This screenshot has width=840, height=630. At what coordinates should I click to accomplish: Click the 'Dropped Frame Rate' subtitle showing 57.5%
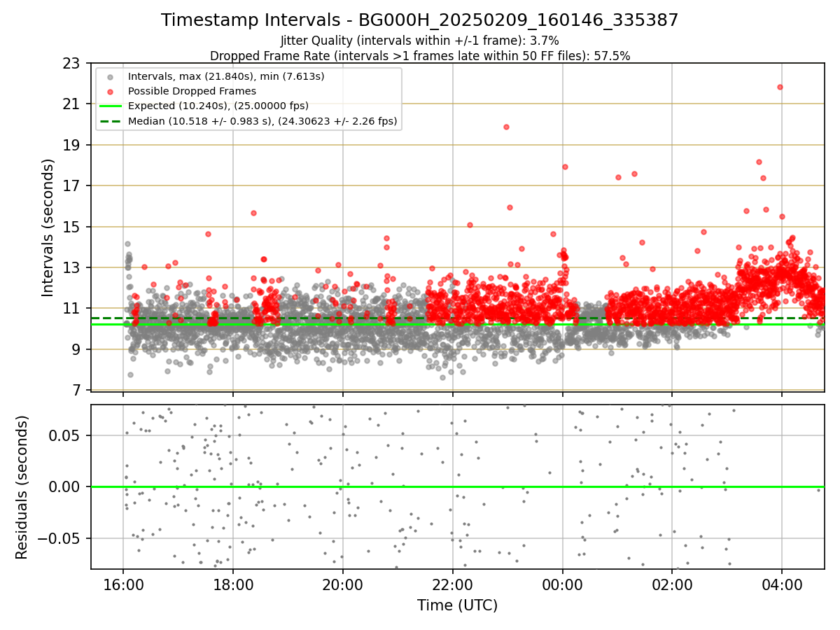pos(419,56)
